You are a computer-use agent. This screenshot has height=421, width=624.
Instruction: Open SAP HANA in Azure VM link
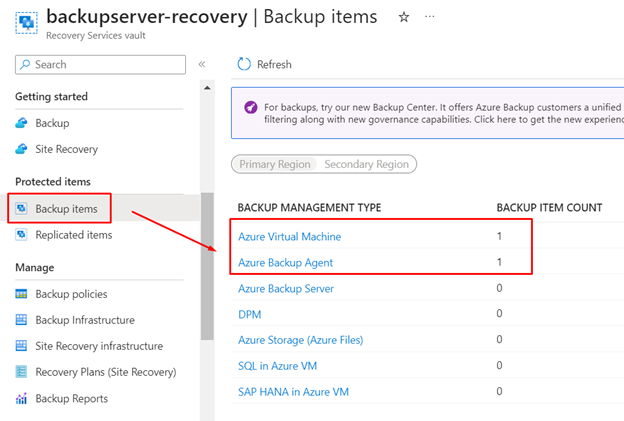pos(293,392)
